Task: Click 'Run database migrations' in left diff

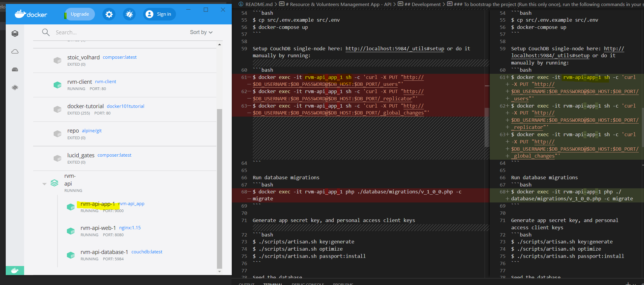Action: (x=286, y=177)
